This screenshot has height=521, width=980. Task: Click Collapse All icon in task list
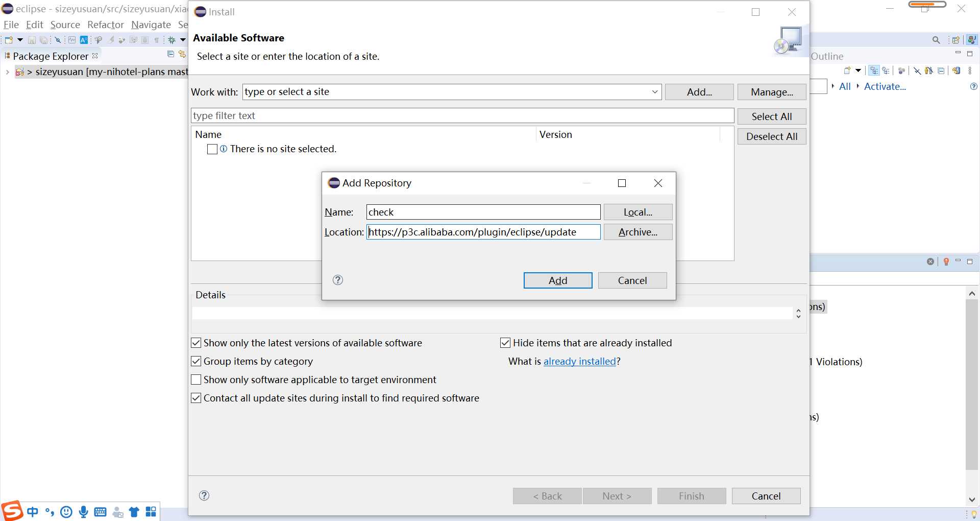point(941,71)
